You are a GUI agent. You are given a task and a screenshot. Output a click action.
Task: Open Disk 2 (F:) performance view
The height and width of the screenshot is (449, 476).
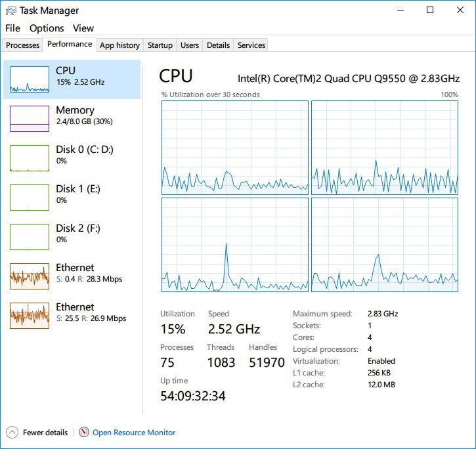click(x=77, y=233)
